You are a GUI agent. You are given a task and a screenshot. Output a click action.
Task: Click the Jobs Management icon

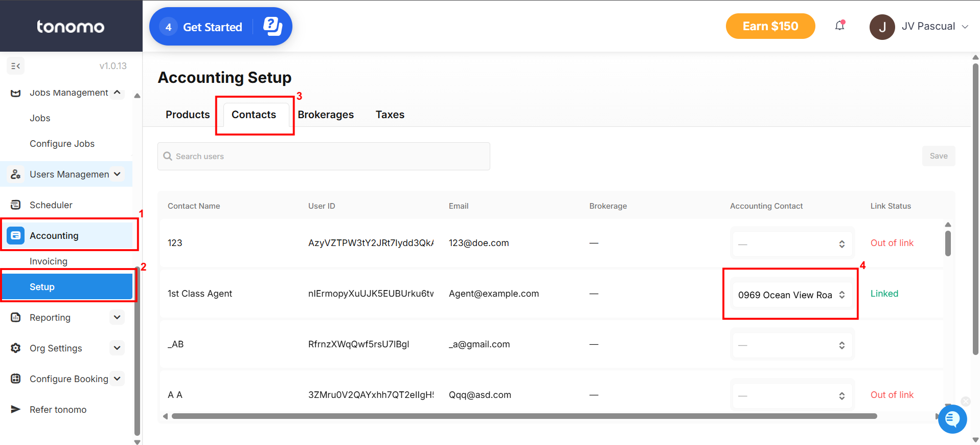pyautogui.click(x=16, y=93)
